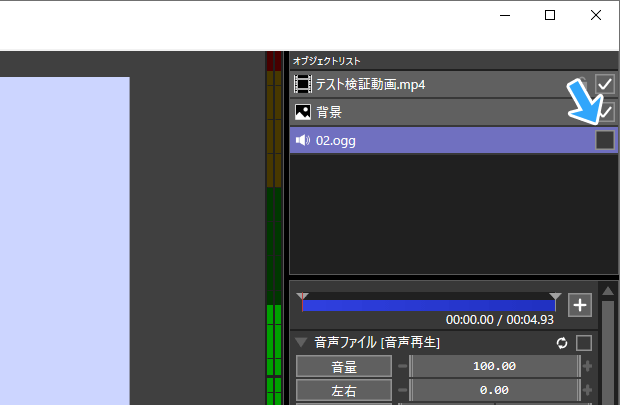Click the end marker of the keyframe timeline
Viewport: 620px width, 405px height.
[x=555, y=296]
